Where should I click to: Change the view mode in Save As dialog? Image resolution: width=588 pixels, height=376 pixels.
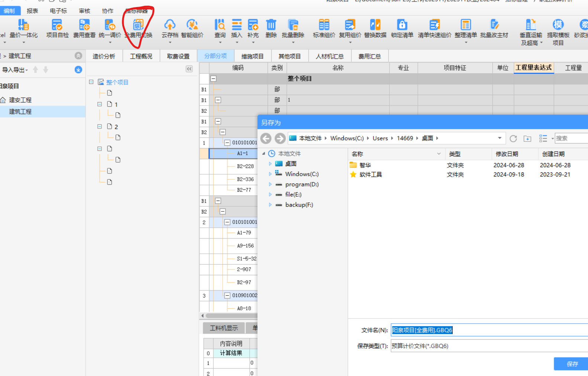(543, 139)
